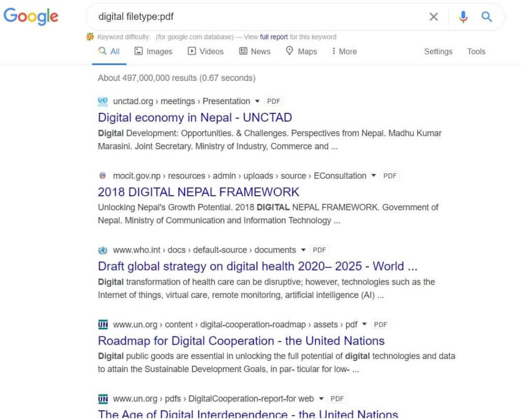This screenshot has height=420, width=521.
Task: Open Draft global strategy on digital health
Action: click(257, 266)
